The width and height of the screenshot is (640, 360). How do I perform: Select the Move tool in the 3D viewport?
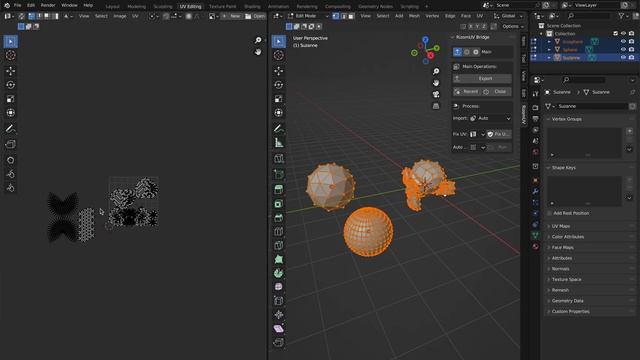point(279,71)
